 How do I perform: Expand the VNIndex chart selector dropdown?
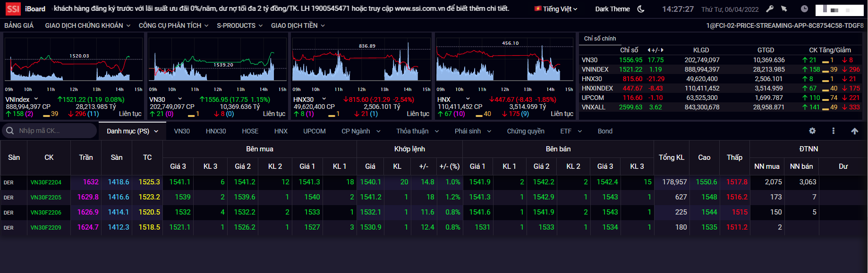pos(36,99)
